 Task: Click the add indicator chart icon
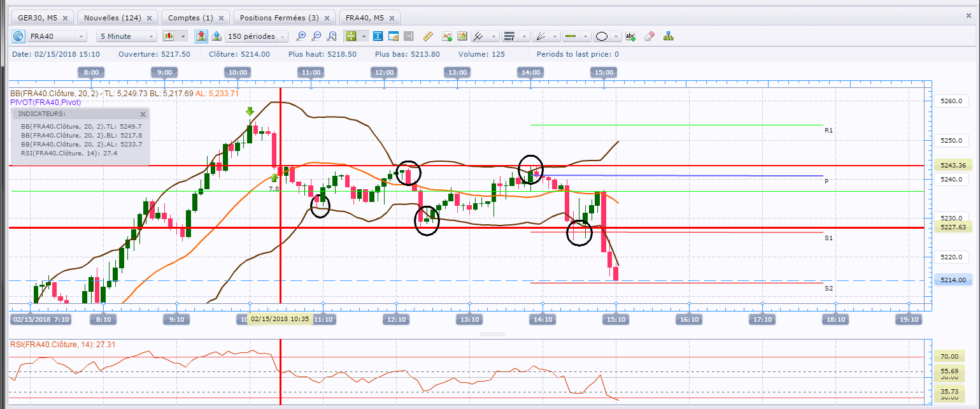(447, 36)
